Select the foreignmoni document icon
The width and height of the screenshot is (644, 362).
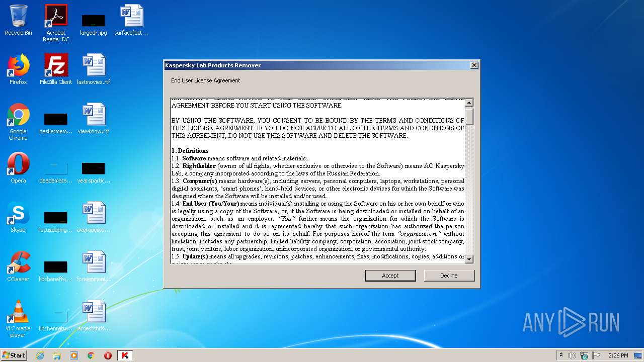tap(94, 266)
